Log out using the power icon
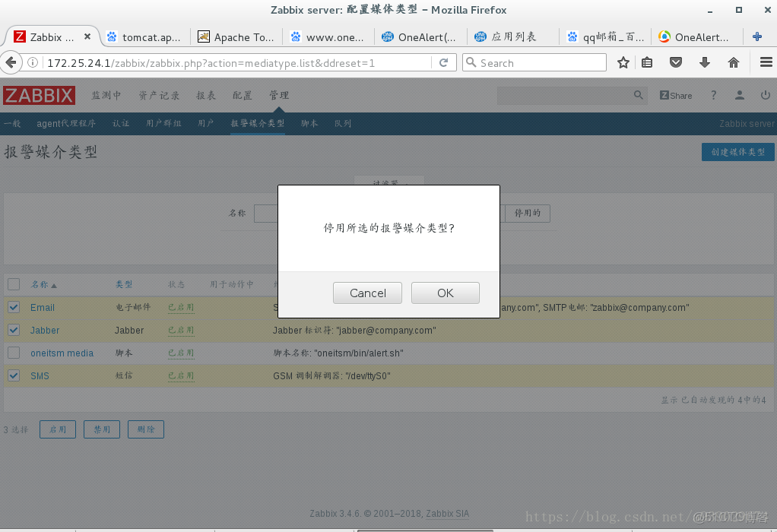Image resolution: width=777 pixels, height=532 pixels. (x=765, y=95)
